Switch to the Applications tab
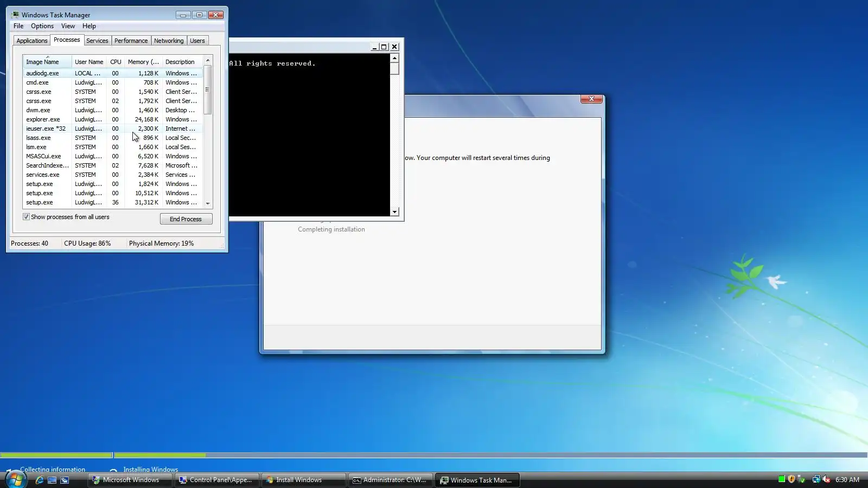 tap(32, 41)
